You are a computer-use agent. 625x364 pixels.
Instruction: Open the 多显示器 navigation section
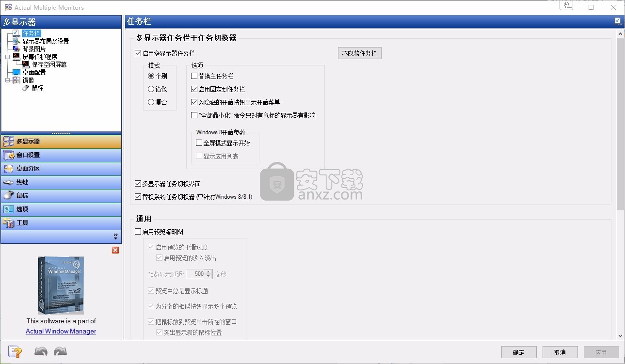(61, 142)
